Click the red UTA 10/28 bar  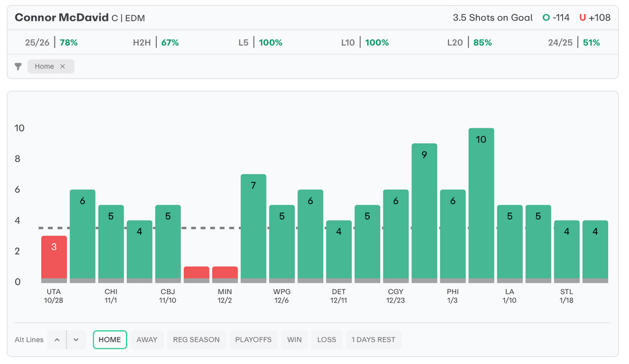click(x=54, y=258)
